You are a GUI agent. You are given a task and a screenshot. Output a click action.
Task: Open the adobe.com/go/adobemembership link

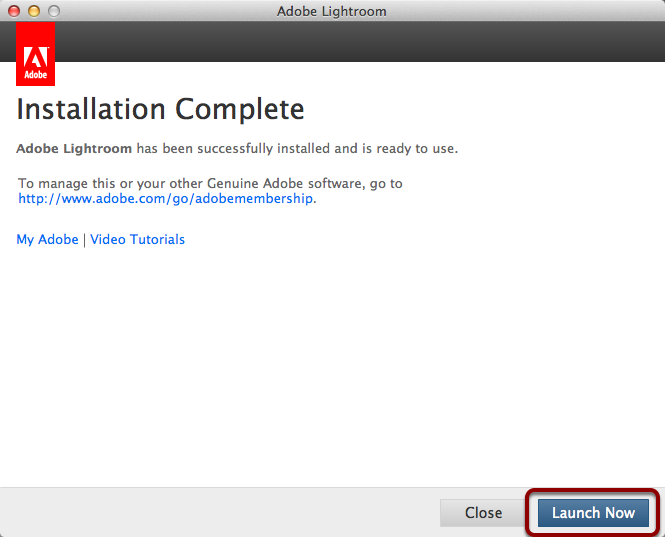(x=165, y=199)
